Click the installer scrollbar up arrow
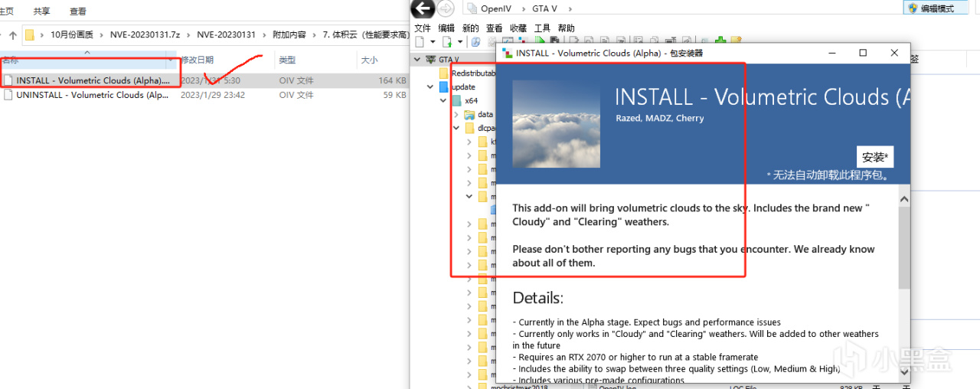The width and height of the screenshot is (980, 389). (x=904, y=198)
